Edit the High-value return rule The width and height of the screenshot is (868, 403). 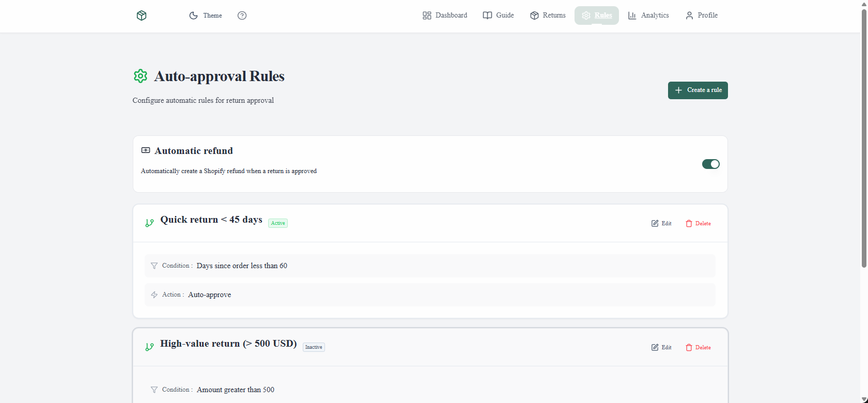[x=661, y=347]
